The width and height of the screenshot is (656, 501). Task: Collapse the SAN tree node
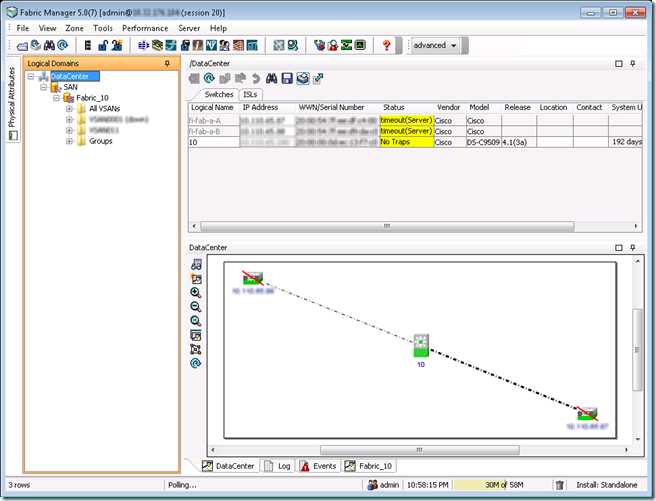click(44, 87)
